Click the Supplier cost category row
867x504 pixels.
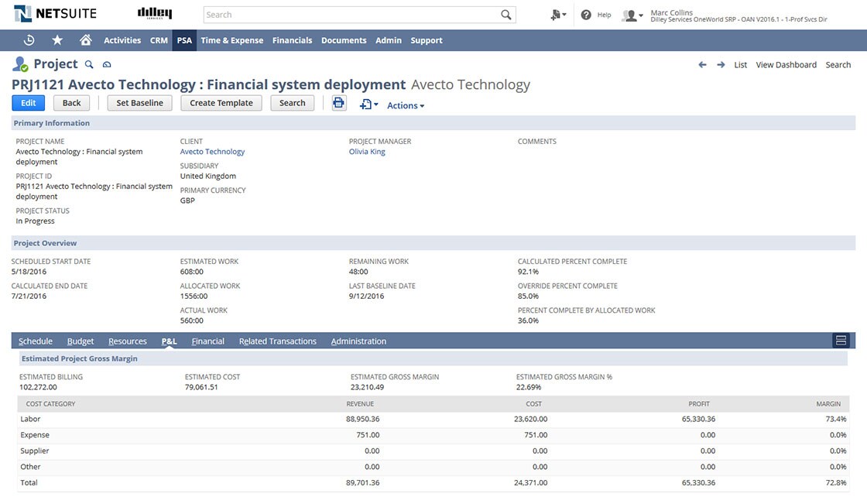433,451
